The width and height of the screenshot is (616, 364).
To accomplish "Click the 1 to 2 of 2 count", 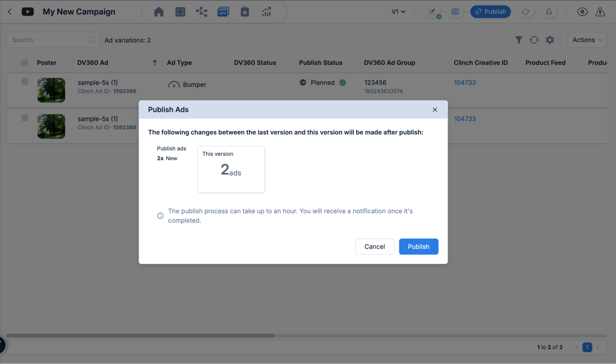I will tap(550, 347).
